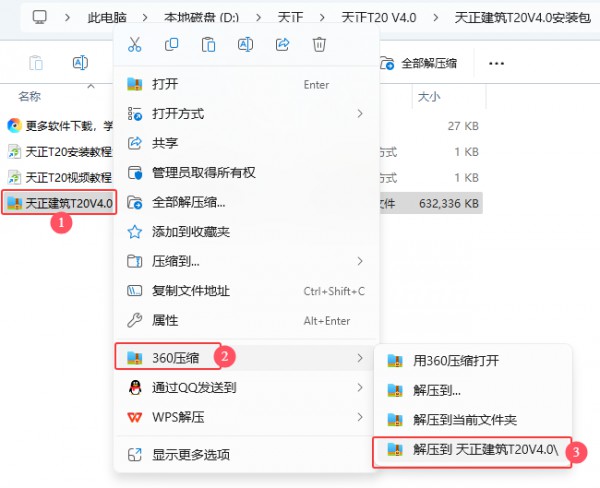Click the Cut scissors icon

(136, 44)
